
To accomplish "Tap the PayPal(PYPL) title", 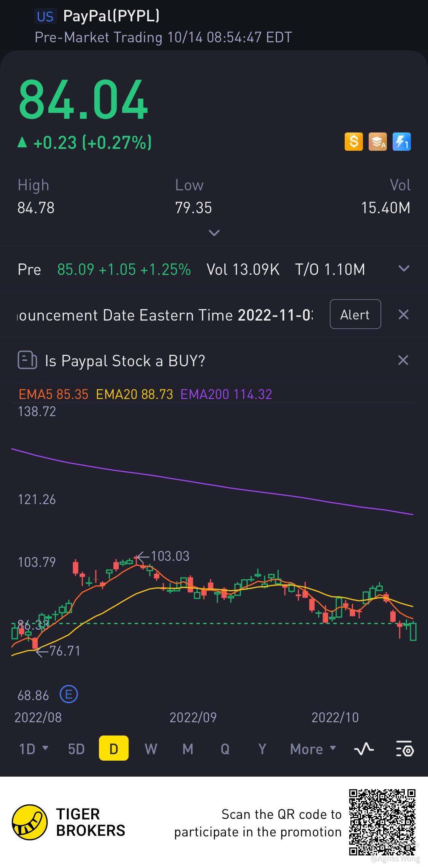I will click(x=111, y=16).
